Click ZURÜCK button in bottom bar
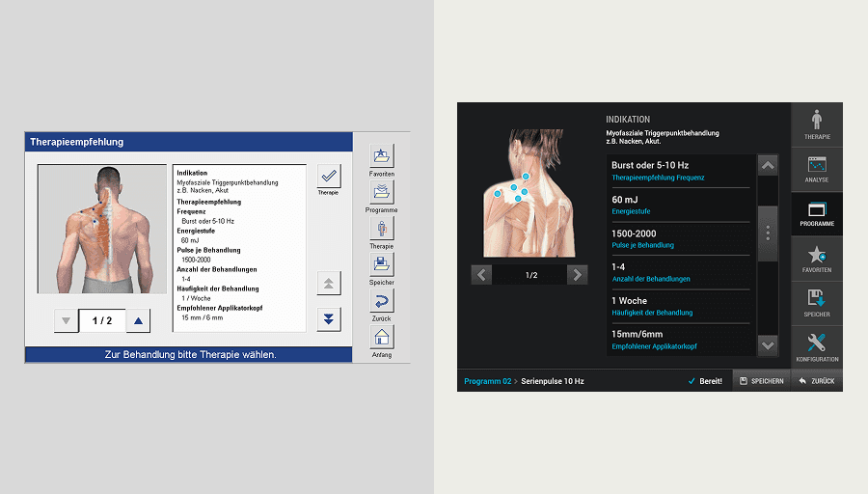The width and height of the screenshot is (868, 494). pyautogui.click(x=817, y=381)
